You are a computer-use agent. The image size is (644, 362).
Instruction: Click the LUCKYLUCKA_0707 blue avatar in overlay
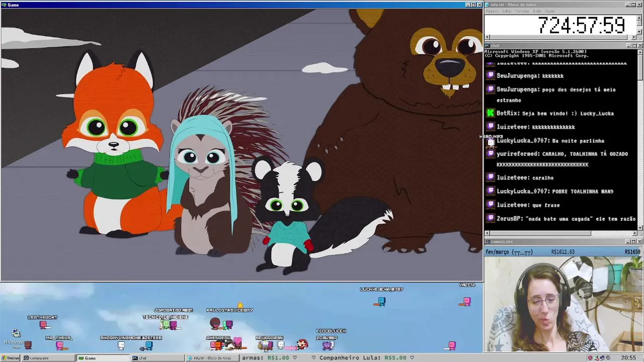click(x=381, y=301)
